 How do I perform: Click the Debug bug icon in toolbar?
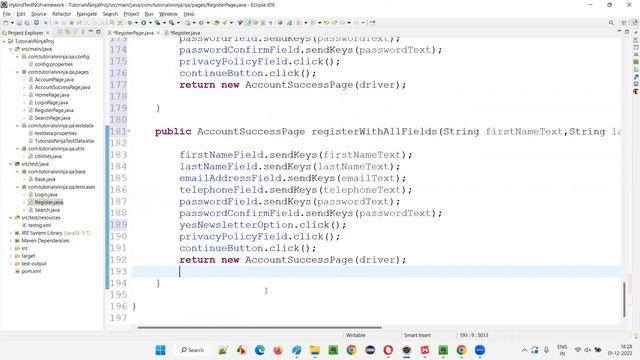[130, 23]
